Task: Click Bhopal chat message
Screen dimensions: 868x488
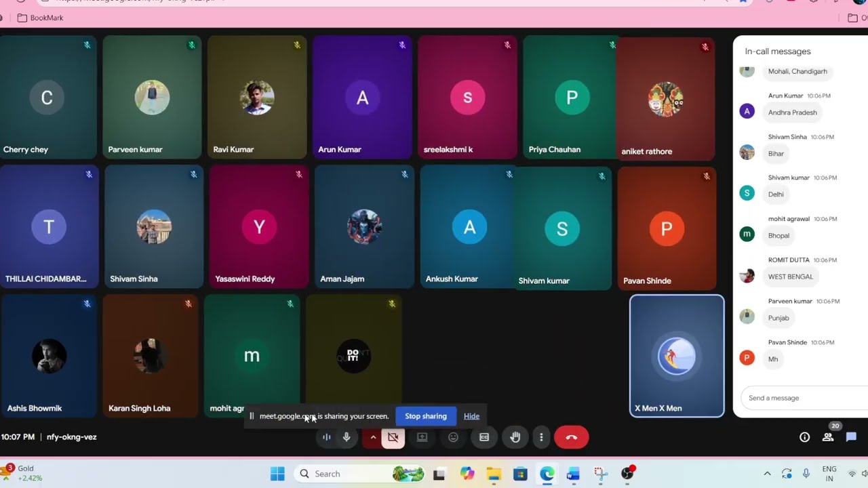Action: tap(778, 236)
